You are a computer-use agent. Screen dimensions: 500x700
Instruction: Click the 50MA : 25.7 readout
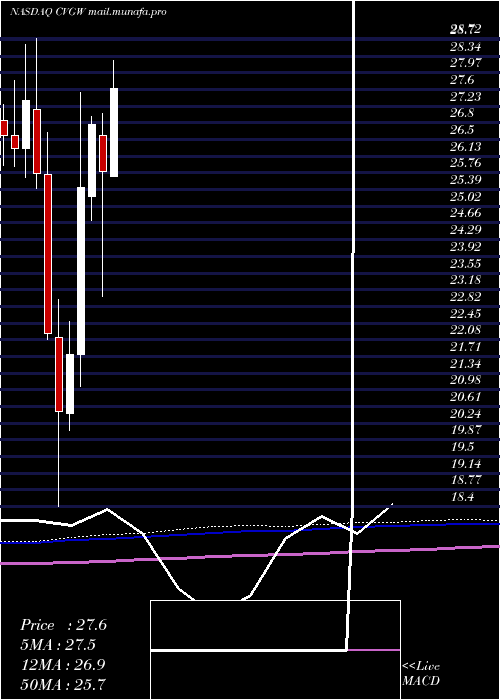coord(63,684)
